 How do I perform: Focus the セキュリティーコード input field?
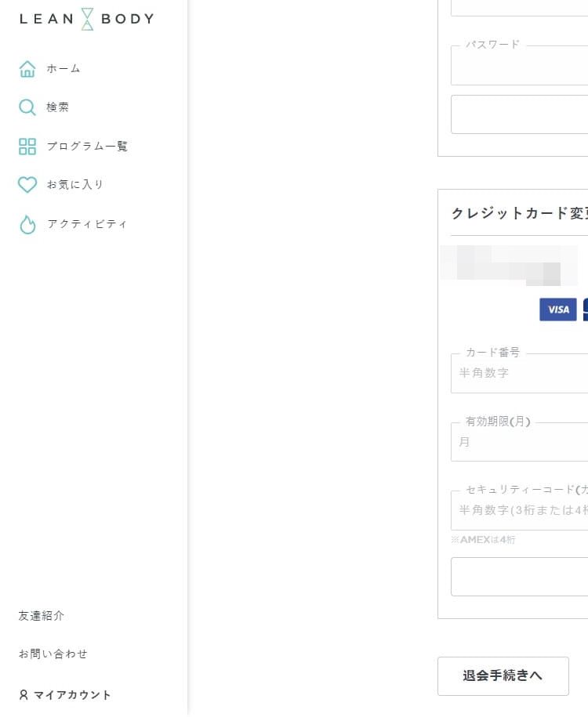(519, 510)
